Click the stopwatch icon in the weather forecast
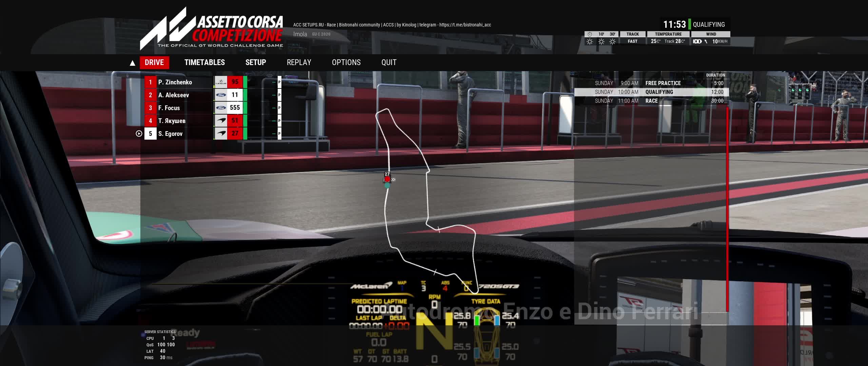This screenshot has width=868, height=366. [590, 34]
